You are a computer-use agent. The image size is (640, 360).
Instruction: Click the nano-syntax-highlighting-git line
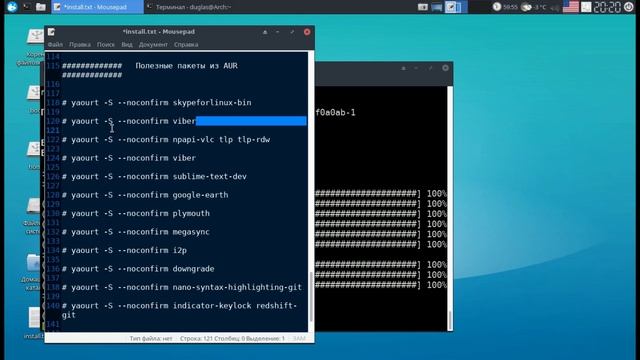(182, 287)
